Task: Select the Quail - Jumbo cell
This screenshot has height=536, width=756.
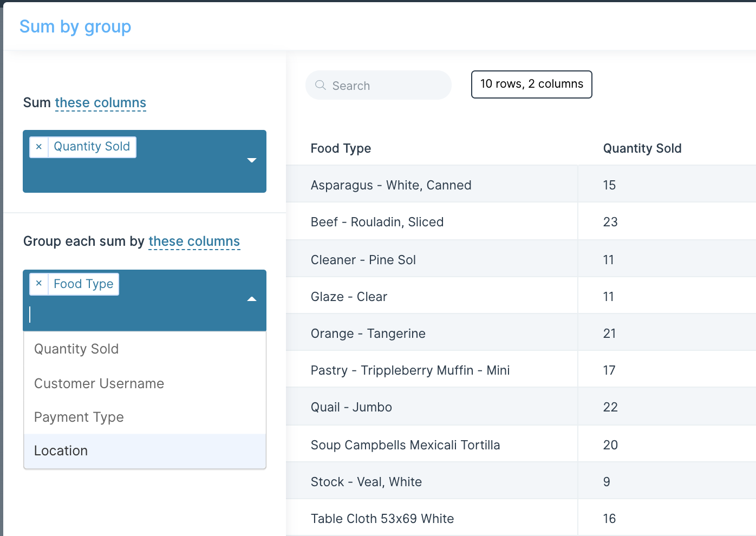Action: tap(432, 407)
